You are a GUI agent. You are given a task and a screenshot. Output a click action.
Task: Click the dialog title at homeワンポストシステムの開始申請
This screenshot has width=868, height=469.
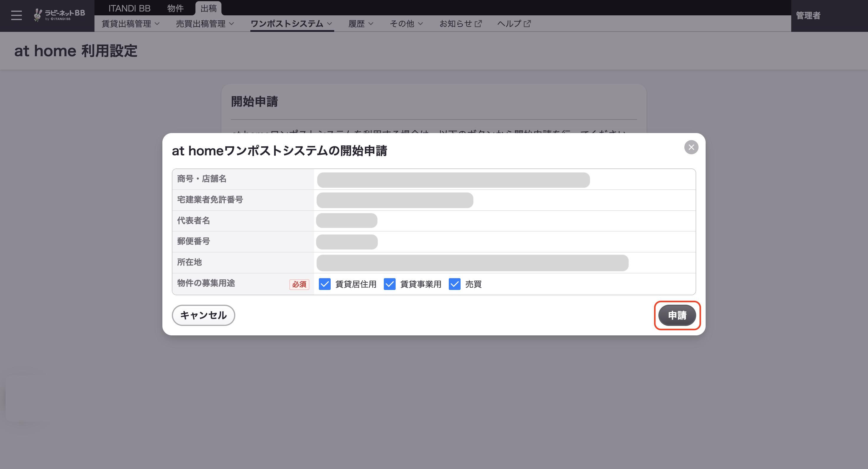[x=279, y=150]
